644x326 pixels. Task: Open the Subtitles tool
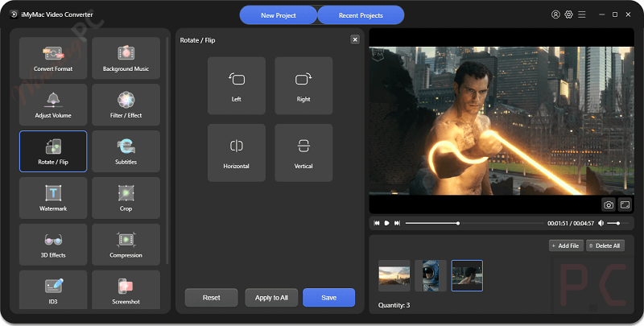[x=126, y=151]
